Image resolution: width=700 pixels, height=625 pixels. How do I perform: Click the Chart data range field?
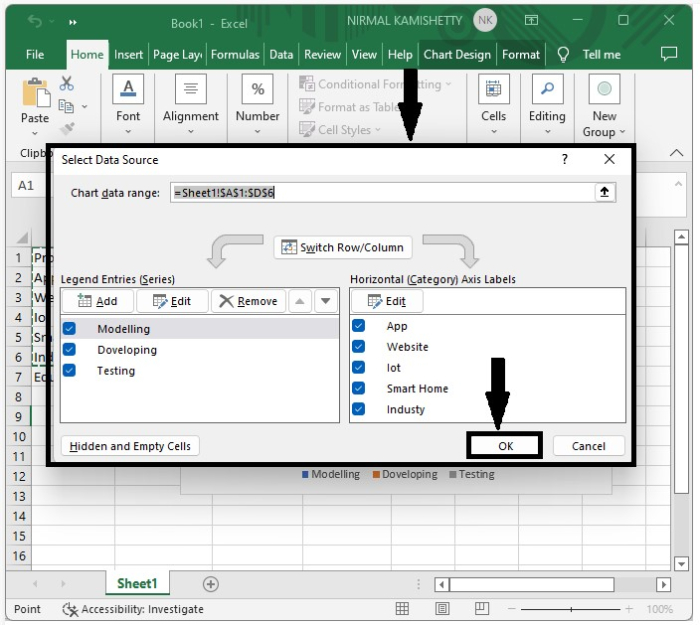pyautogui.click(x=383, y=192)
